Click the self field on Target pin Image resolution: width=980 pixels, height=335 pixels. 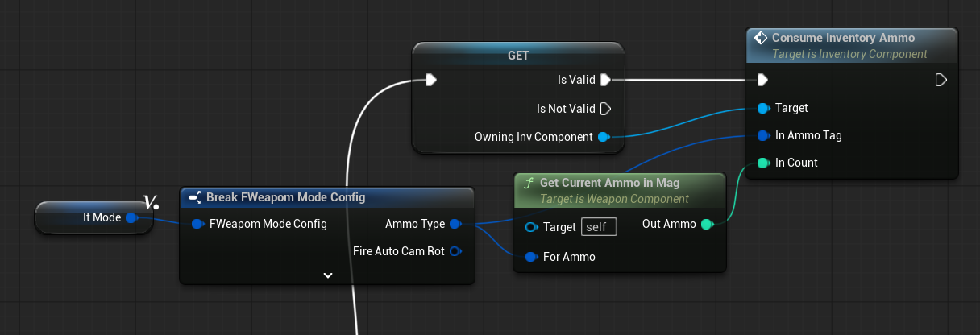pyautogui.click(x=599, y=227)
